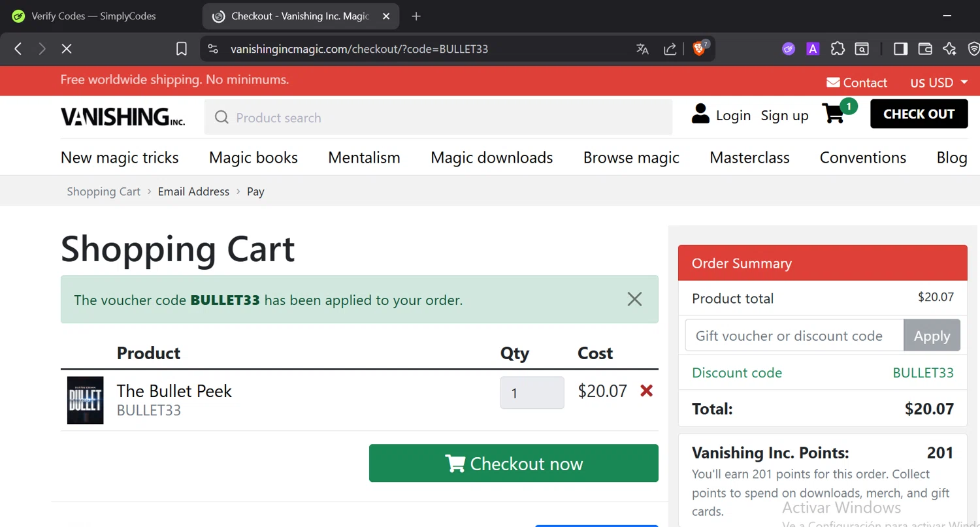Click the green Checkout now button

click(514, 463)
